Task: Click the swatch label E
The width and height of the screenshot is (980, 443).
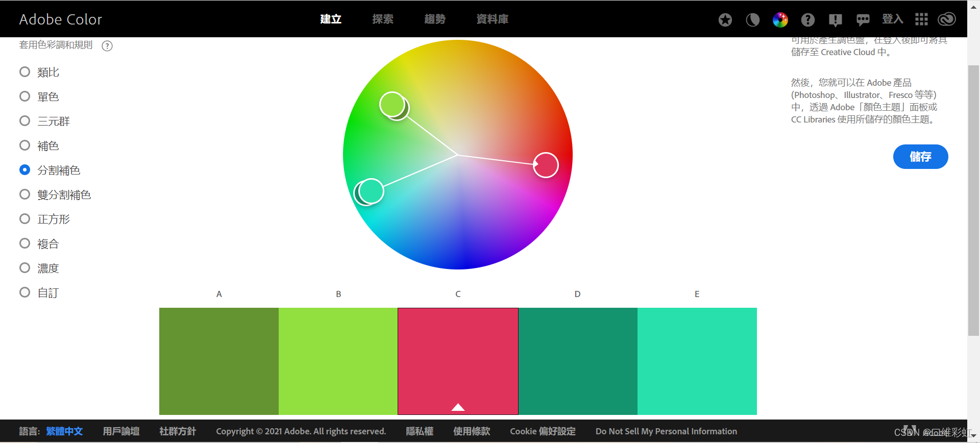Action: [x=697, y=294]
